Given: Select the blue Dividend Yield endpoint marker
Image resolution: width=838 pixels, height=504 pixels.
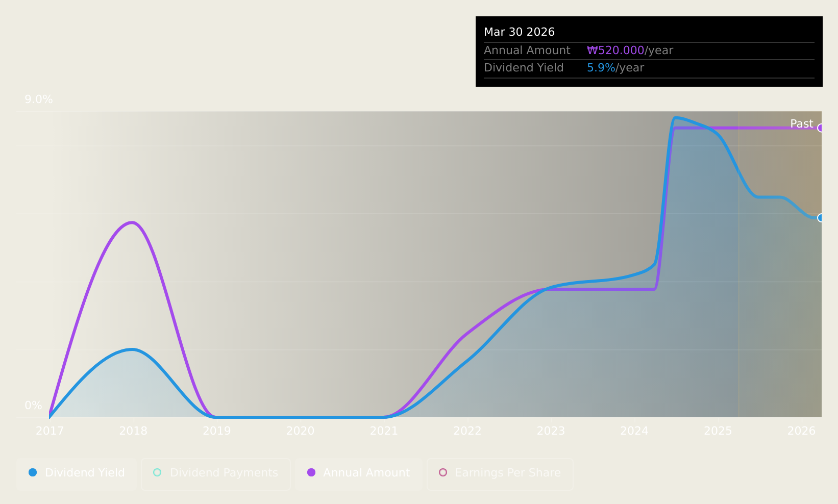Looking at the screenshot, I should click(x=821, y=218).
